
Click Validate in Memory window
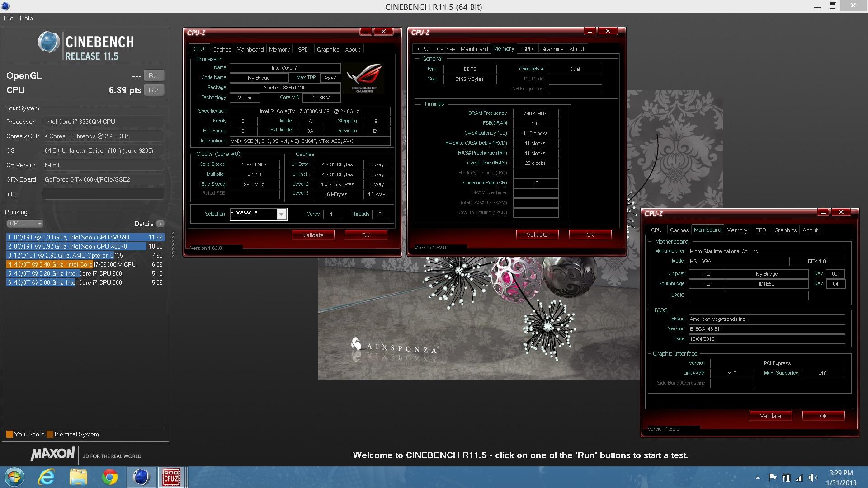537,235
